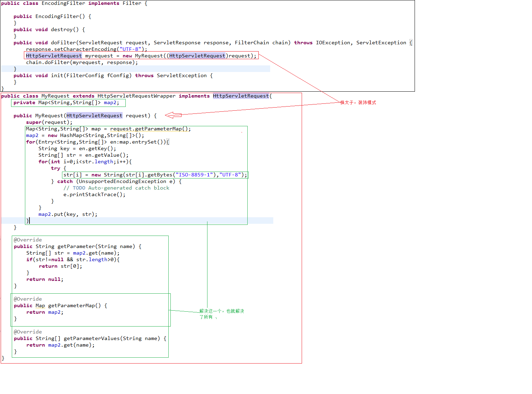
Task: Click 'public Map getParameterMap() {' method line
Action: (61, 306)
